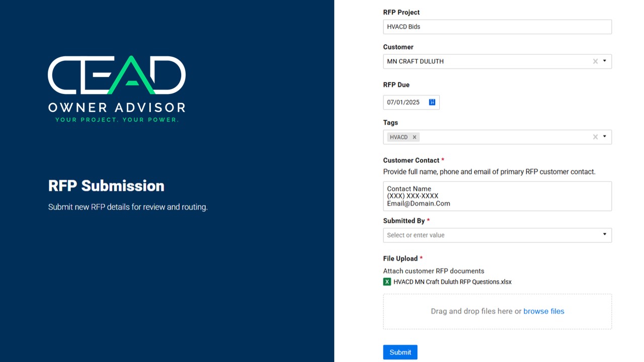The width and height of the screenshot is (644, 362).
Task: Clear the Customer field selection
Action: tap(595, 61)
